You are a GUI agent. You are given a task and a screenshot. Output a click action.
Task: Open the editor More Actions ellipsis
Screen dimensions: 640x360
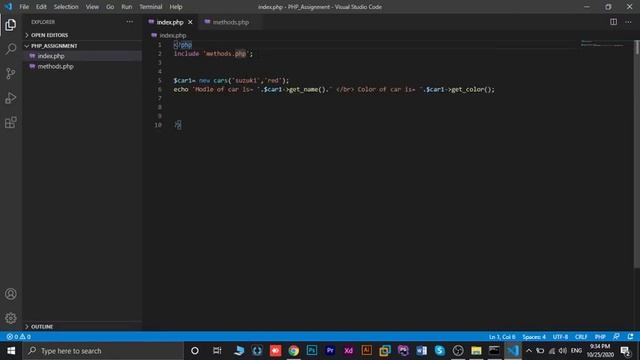(628, 22)
